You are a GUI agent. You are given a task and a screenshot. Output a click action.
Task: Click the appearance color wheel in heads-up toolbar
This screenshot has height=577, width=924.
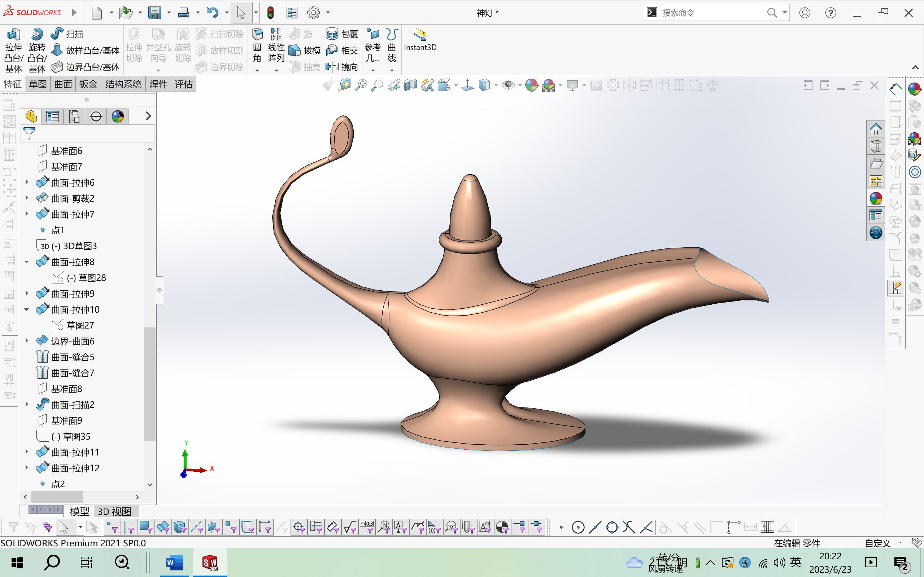coord(531,85)
